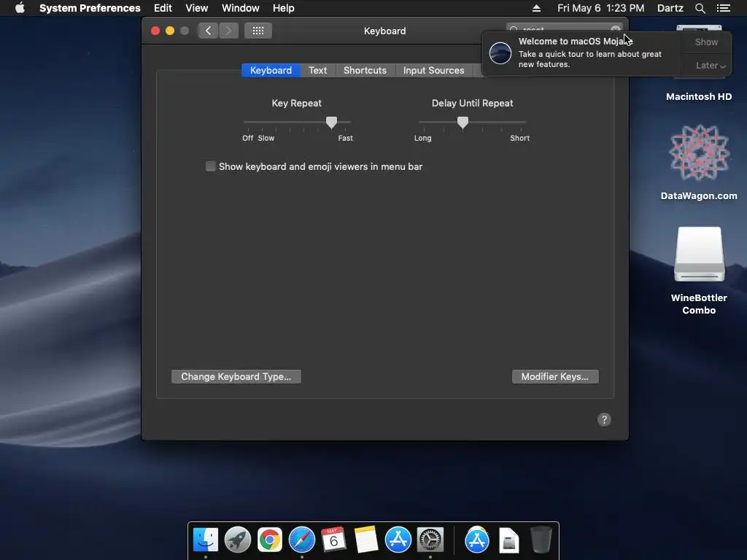The image size is (747, 560).
Task: Open System Preferences in the Dock
Action: coord(430,540)
